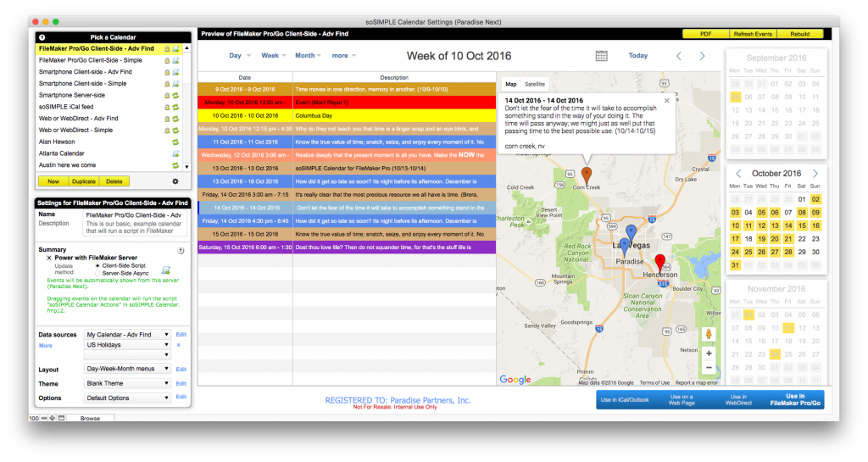Open US Holidays data source dropdown
Image resolution: width=868 pixels, height=462 pixels.
127,345
